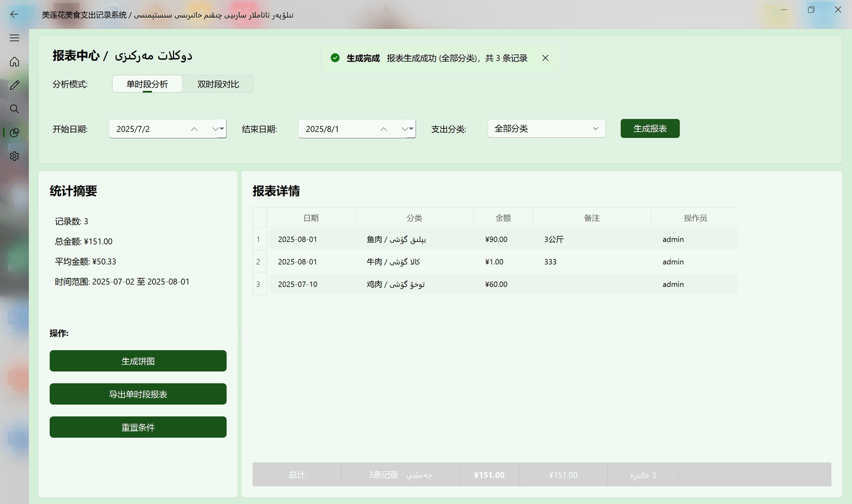Increase the 开始日期 with up arrow
852x504 pixels.
pyautogui.click(x=194, y=129)
